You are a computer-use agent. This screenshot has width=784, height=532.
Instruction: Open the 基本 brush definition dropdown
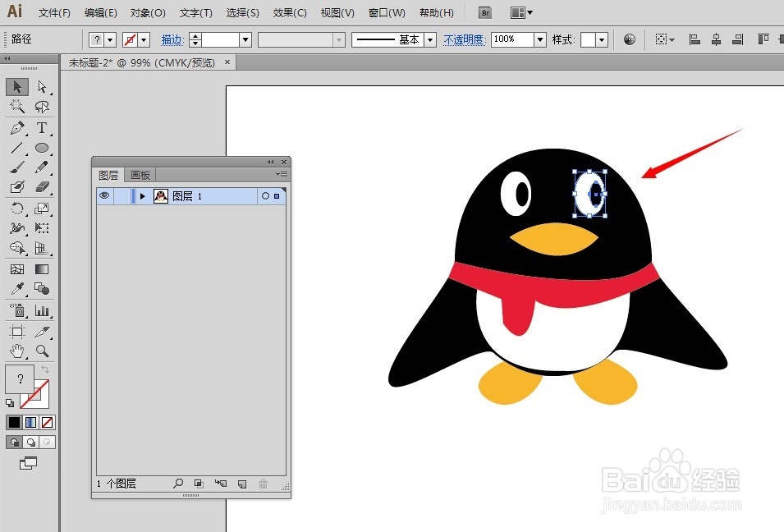(430, 39)
